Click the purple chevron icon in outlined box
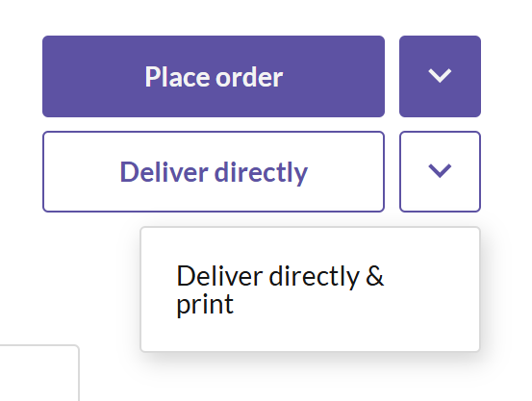This screenshot has height=401, width=532. click(x=440, y=170)
